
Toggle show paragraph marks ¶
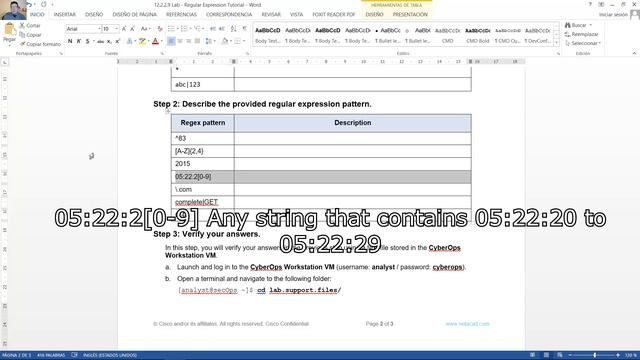point(244,29)
